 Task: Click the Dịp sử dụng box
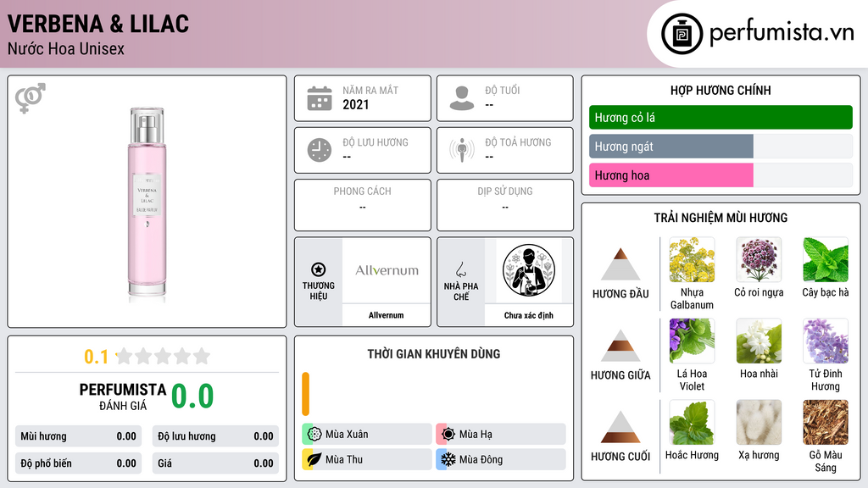click(x=505, y=205)
